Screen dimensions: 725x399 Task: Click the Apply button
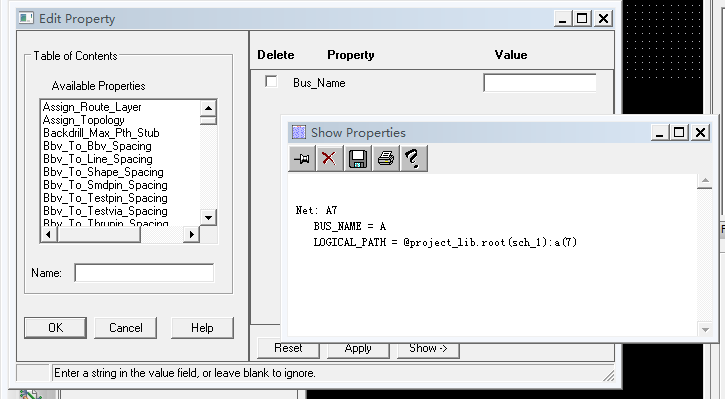coord(358,349)
